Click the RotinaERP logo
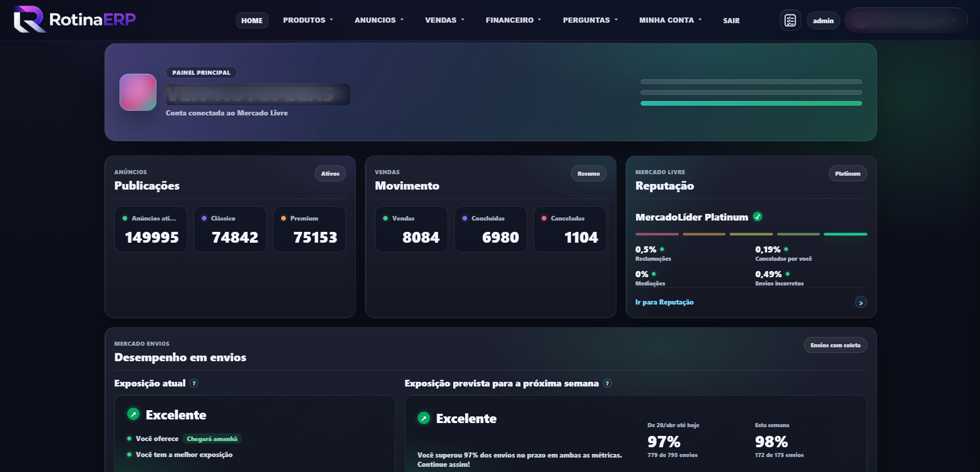This screenshot has width=980, height=472. (75, 19)
